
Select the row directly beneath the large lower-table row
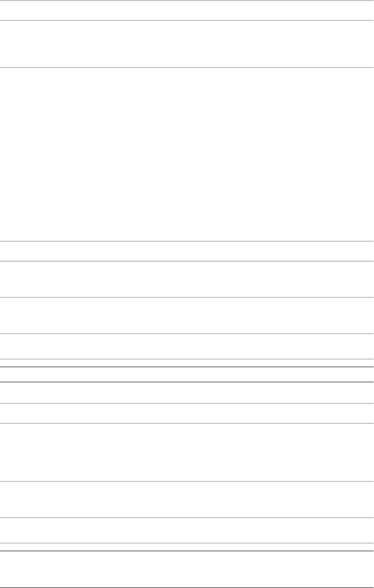coord(187,499)
